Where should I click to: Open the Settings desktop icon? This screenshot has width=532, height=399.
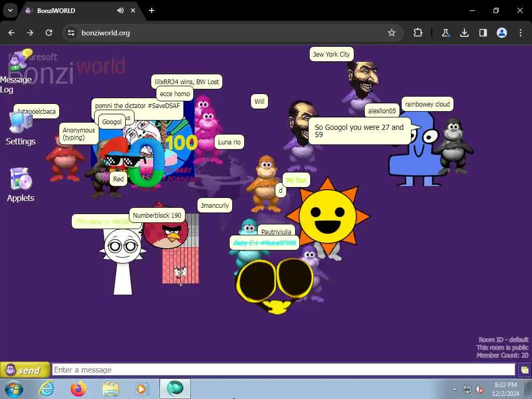(x=21, y=129)
